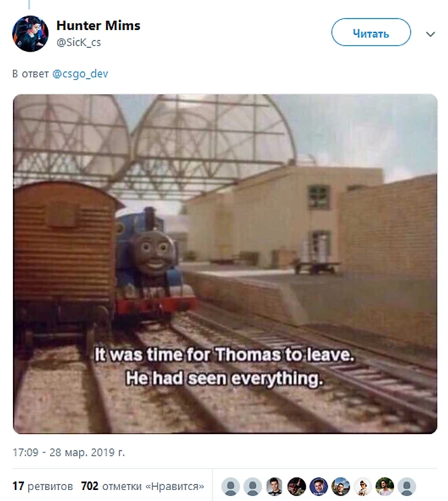
Task: Open the @csgo_dev mention link
Action: point(80,74)
